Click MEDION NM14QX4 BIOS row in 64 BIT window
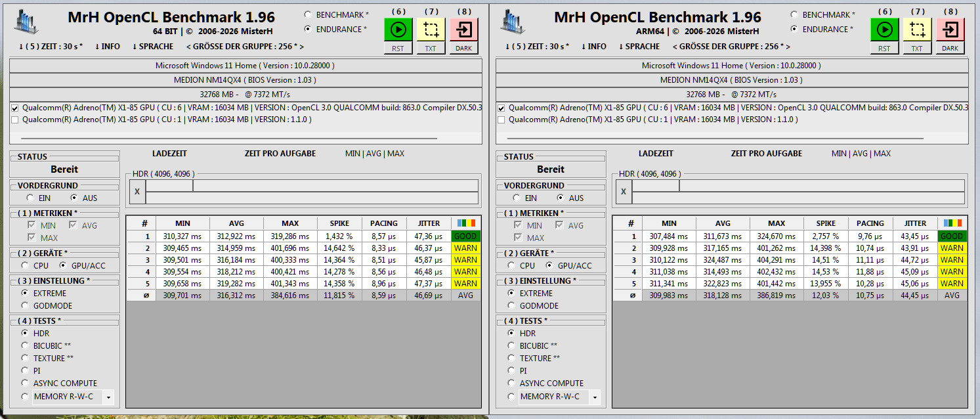Viewport: 980px width, 419px height. (x=245, y=79)
